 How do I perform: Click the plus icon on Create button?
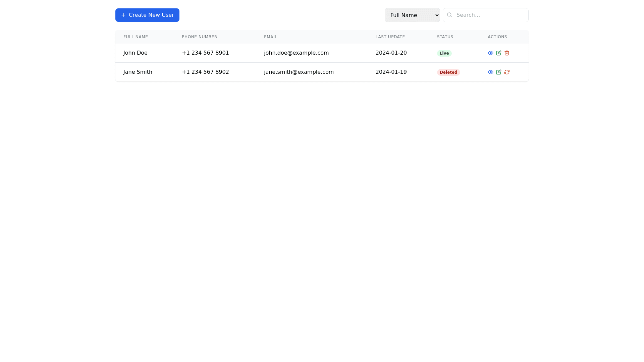click(123, 15)
